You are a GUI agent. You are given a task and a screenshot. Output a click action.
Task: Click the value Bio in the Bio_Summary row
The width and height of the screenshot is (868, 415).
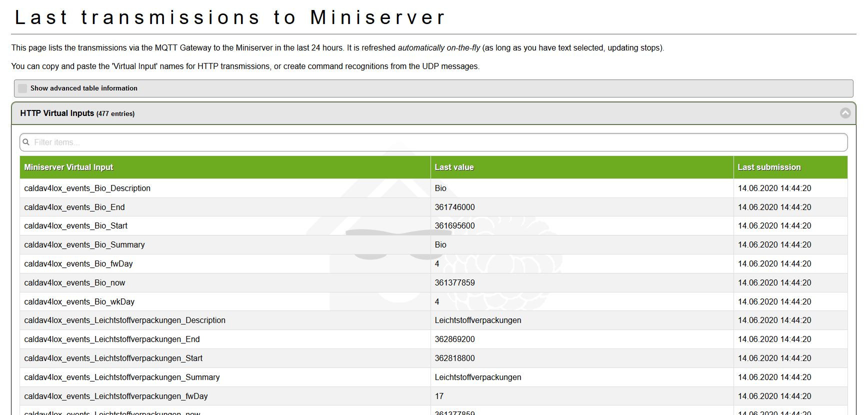tap(440, 245)
